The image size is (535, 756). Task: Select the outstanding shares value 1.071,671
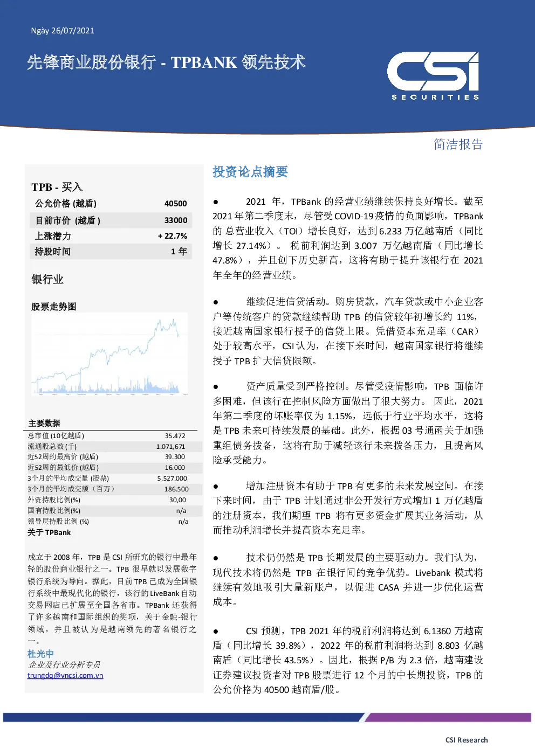pos(171,447)
